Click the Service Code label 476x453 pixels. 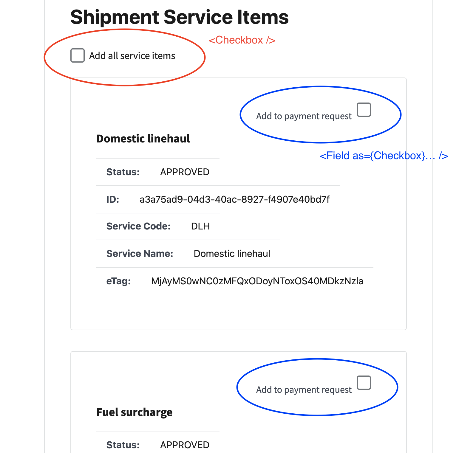[x=138, y=226]
